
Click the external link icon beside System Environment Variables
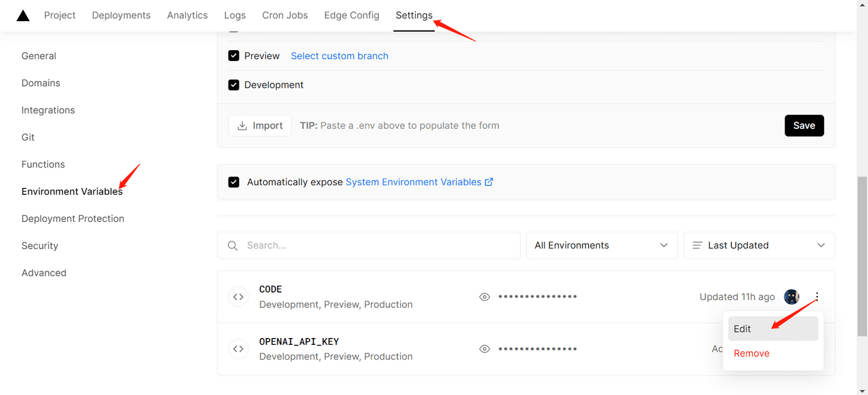pos(489,182)
